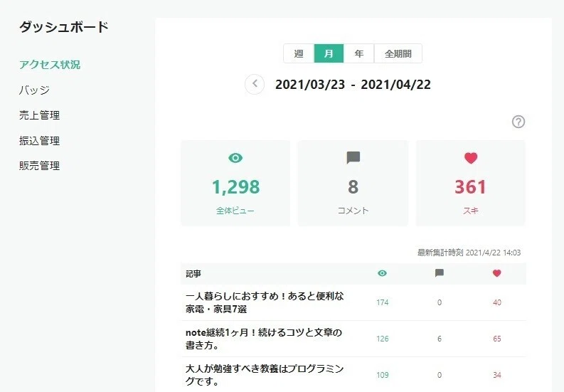Select the 月 (month) period tab
The image size is (564, 392).
(329, 53)
